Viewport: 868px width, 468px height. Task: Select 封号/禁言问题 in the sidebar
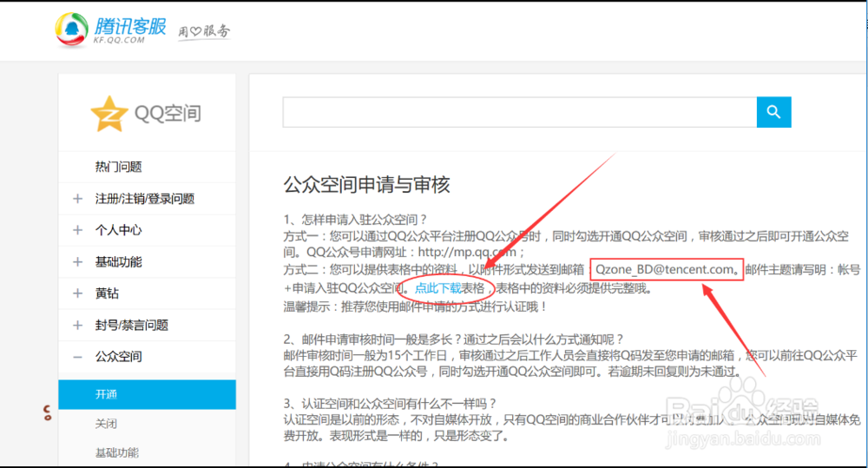131,325
